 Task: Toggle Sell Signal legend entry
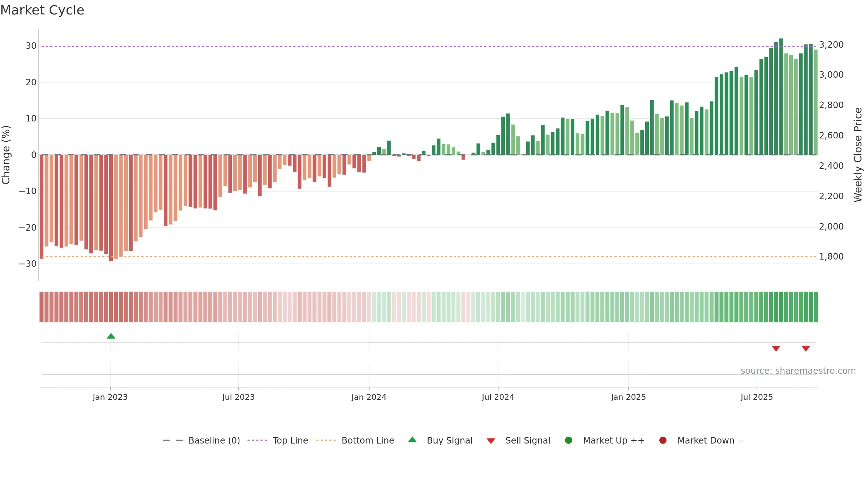coord(518,441)
